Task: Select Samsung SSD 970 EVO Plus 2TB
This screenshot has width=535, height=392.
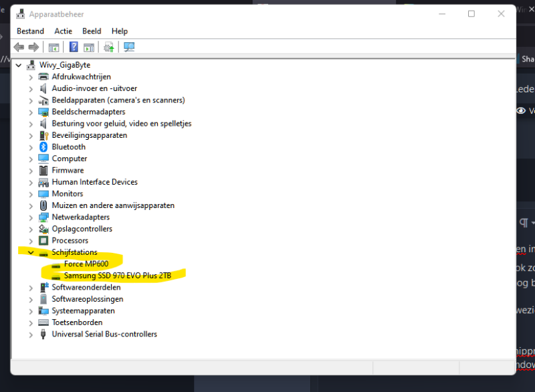Action: pos(118,276)
